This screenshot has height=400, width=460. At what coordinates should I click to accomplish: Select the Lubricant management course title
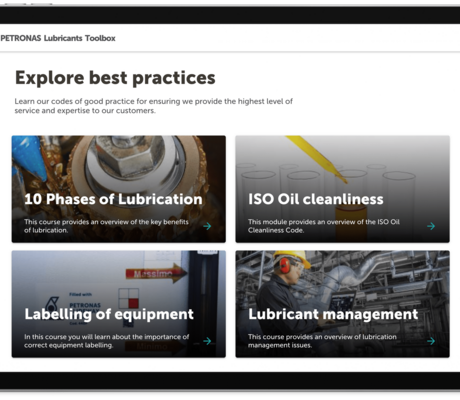click(333, 314)
